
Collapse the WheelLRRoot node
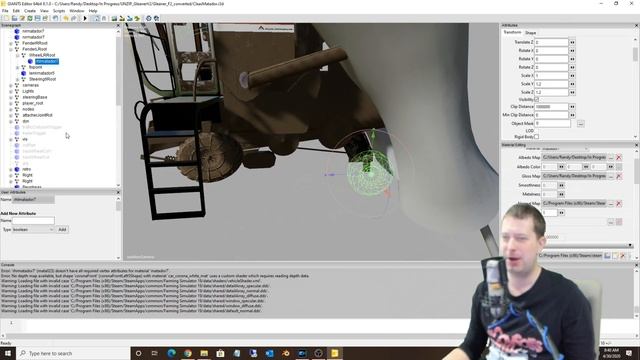[x=18, y=55]
